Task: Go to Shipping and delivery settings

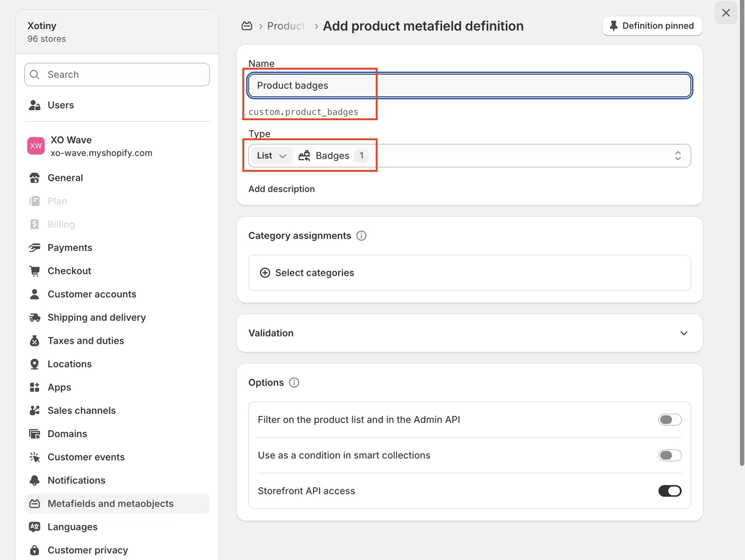Action: point(117,318)
